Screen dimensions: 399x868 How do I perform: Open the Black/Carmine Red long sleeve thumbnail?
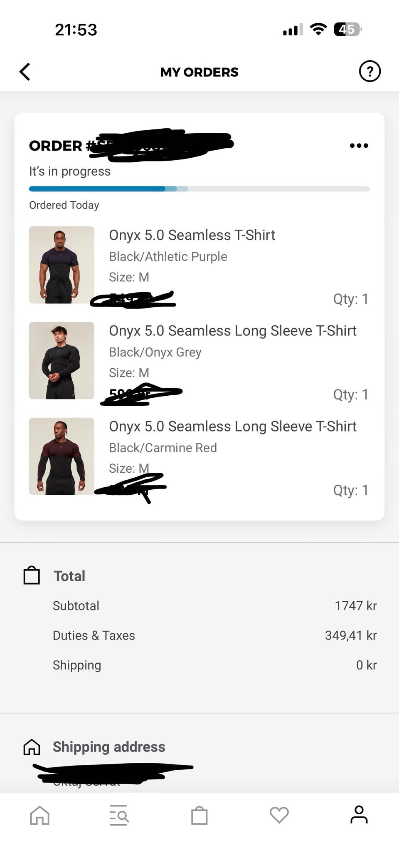pos(62,456)
